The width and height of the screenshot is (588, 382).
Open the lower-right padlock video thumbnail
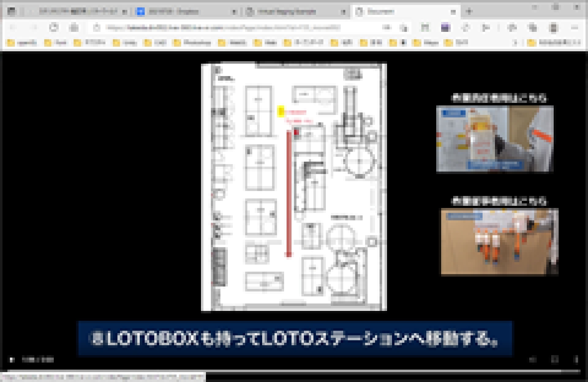coord(500,242)
